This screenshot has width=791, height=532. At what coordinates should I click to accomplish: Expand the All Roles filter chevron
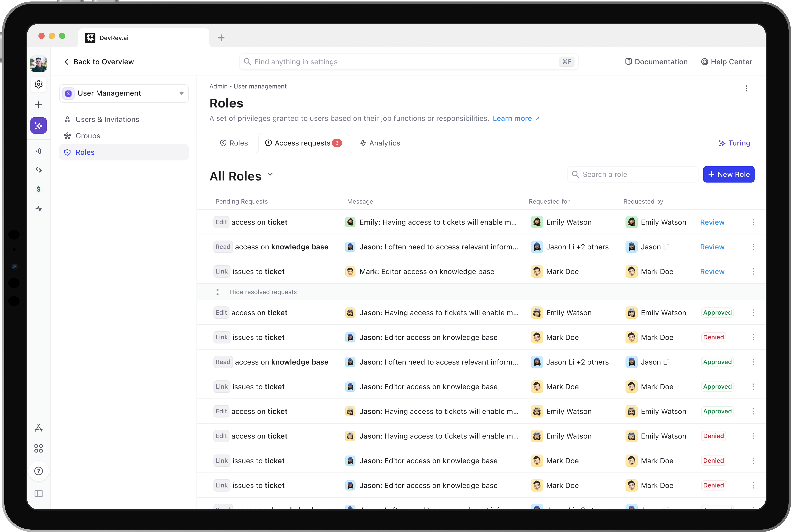(270, 174)
